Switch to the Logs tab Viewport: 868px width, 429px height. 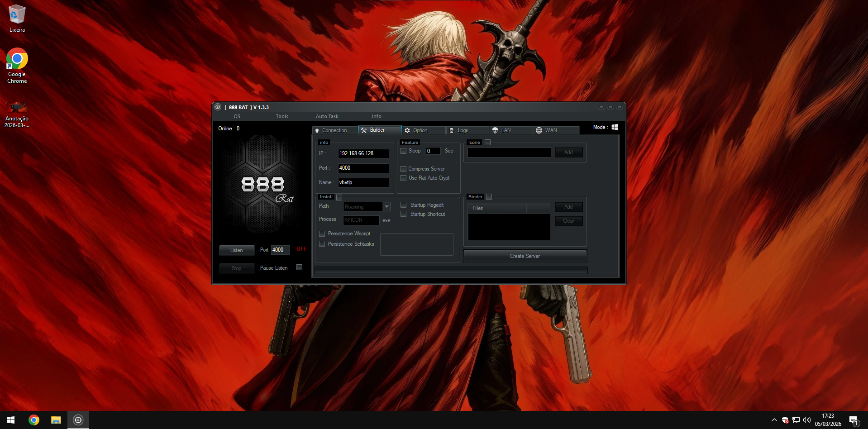tap(467, 130)
